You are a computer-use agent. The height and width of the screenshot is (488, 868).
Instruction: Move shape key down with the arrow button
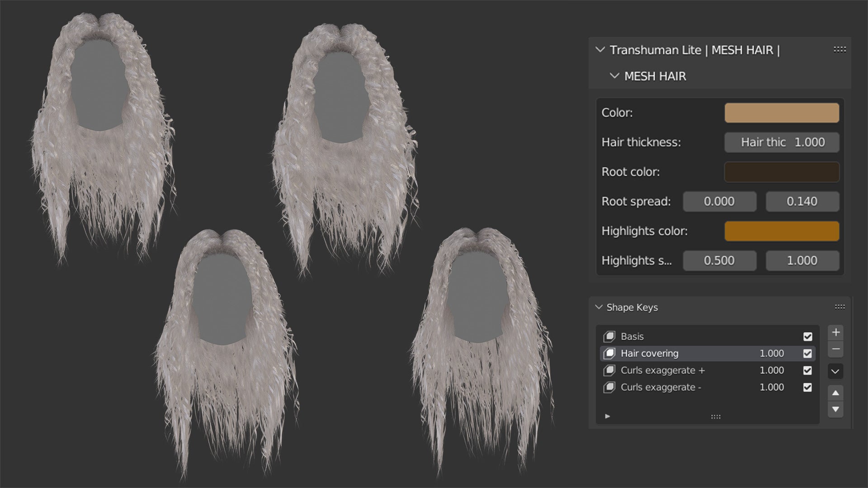point(835,409)
